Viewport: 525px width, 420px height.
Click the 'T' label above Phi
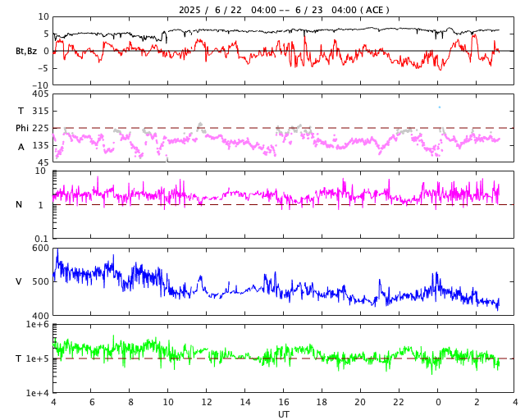pyautogui.click(x=21, y=111)
